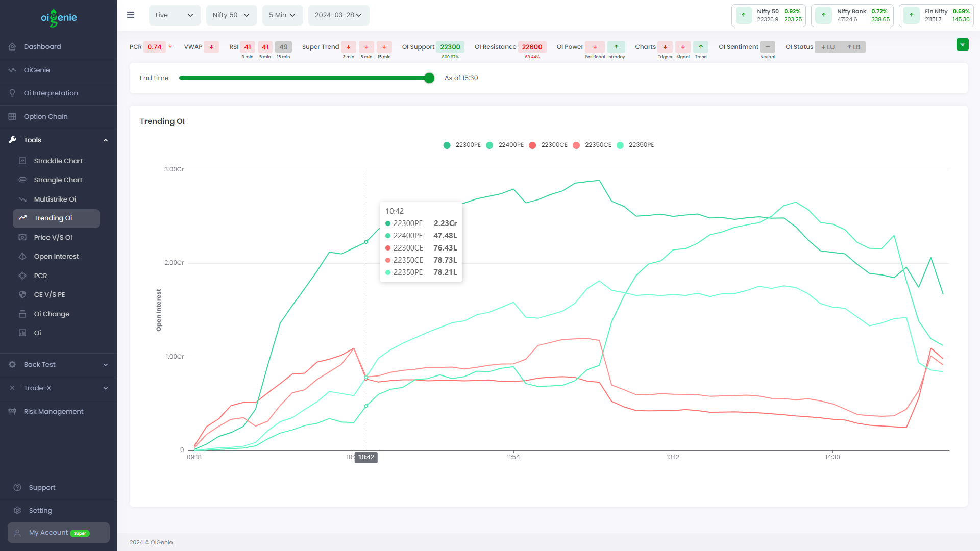
Task: Open the Option Chain section
Action: point(45,116)
